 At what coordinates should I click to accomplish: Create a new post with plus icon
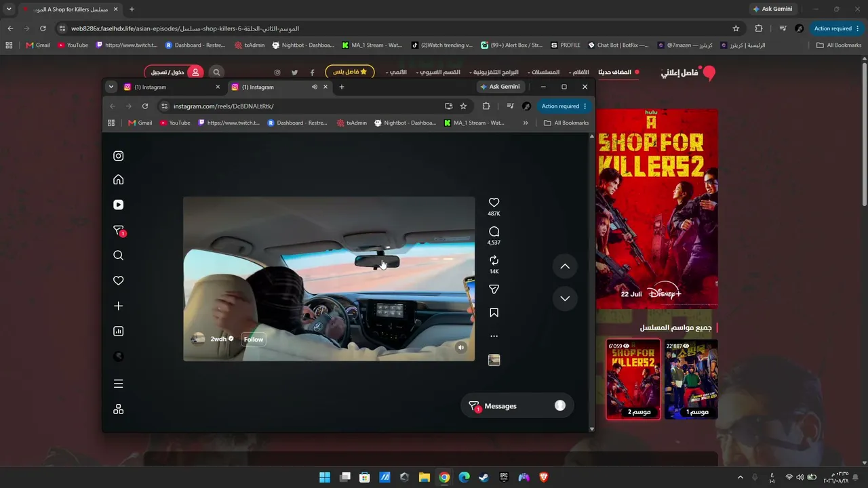coord(118,306)
